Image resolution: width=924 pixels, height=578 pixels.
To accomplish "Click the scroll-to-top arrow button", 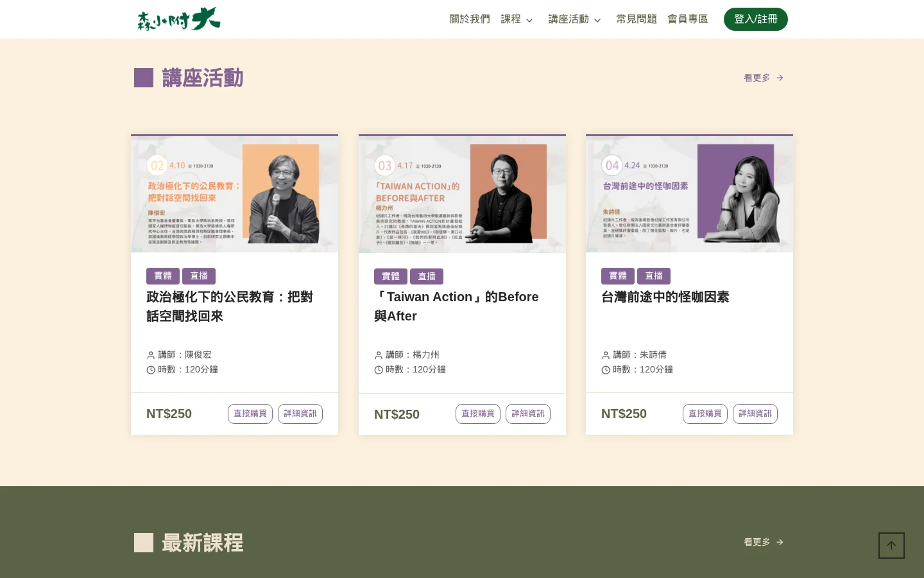I will (x=891, y=545).
